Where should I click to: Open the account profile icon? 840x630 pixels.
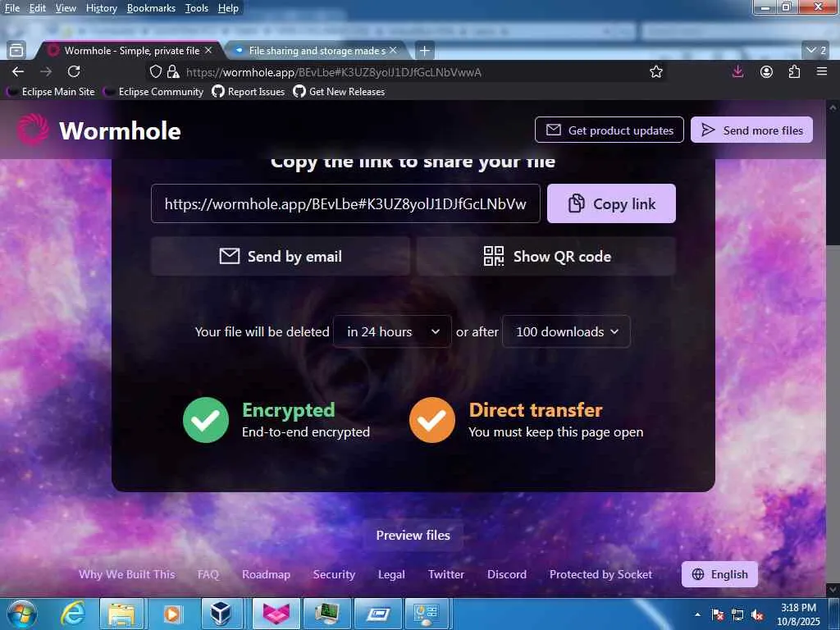[x=767, y=71]
